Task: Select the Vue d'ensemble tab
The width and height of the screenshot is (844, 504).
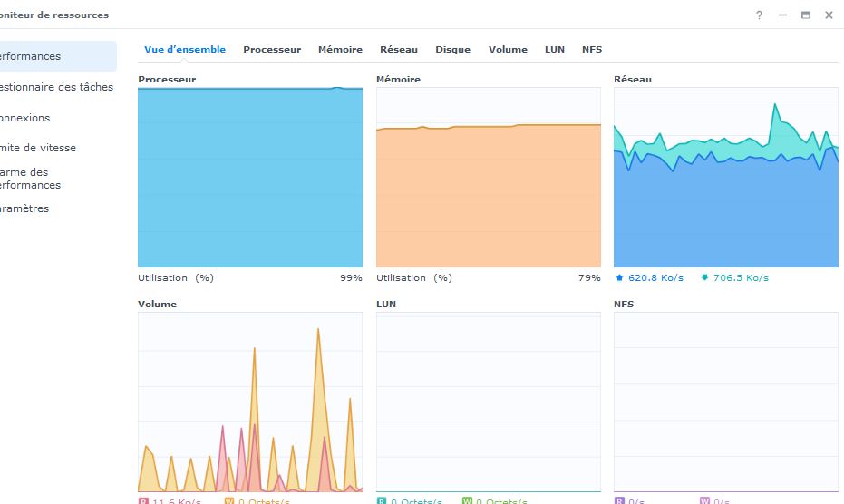Action: pos(185,50)
